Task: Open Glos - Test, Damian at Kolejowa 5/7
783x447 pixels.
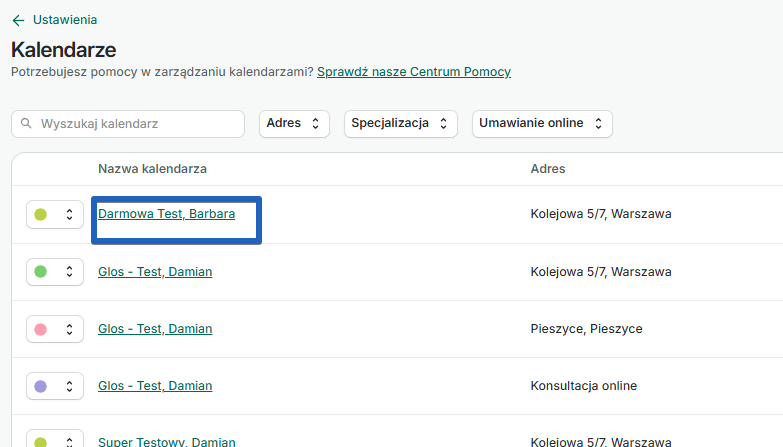Action: [x=155, y=272]
